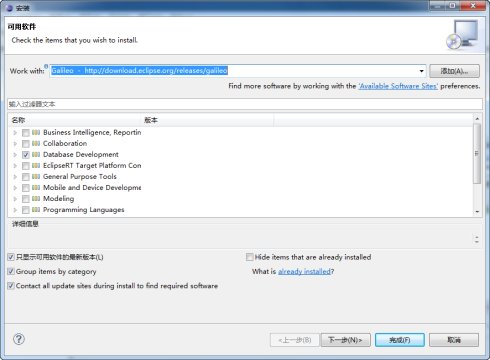Toggle Contact all update sites checkbox
The height and width of the screenshot is (360, 490).
click(x=11, y=286)
